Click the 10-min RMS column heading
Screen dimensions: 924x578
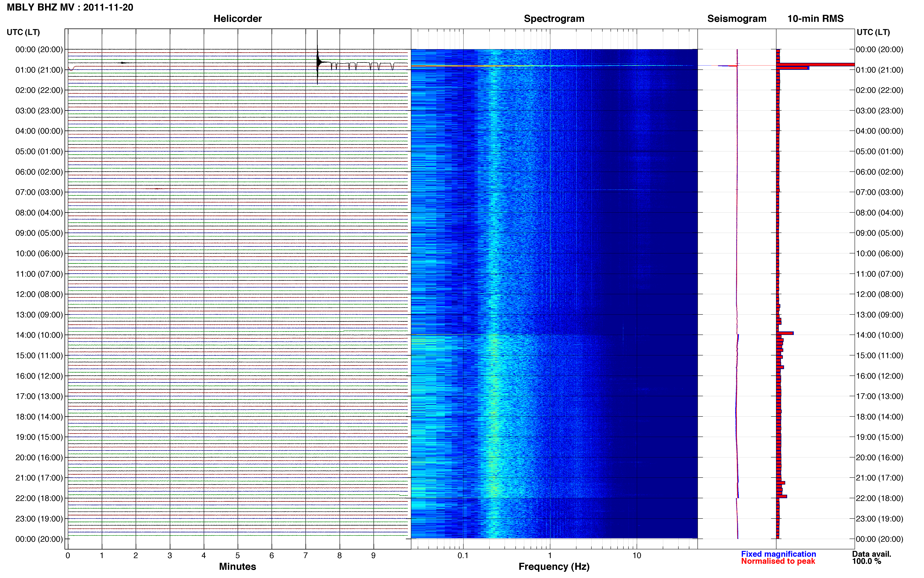pos(816,18)
